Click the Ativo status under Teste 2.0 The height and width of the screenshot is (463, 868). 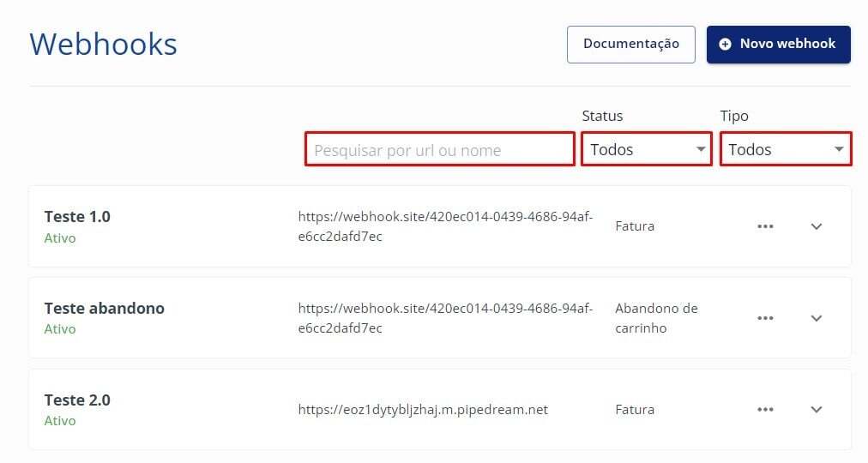60,421
